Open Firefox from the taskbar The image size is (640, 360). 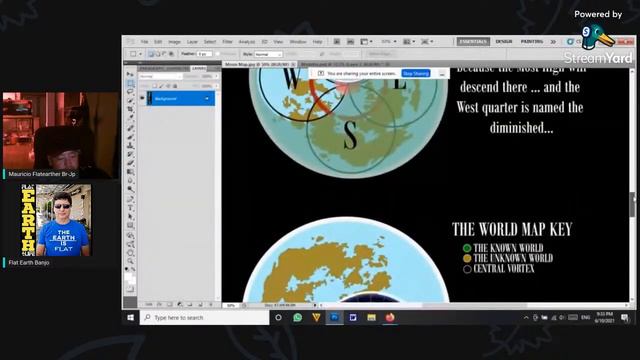click(x=390, y=317)
